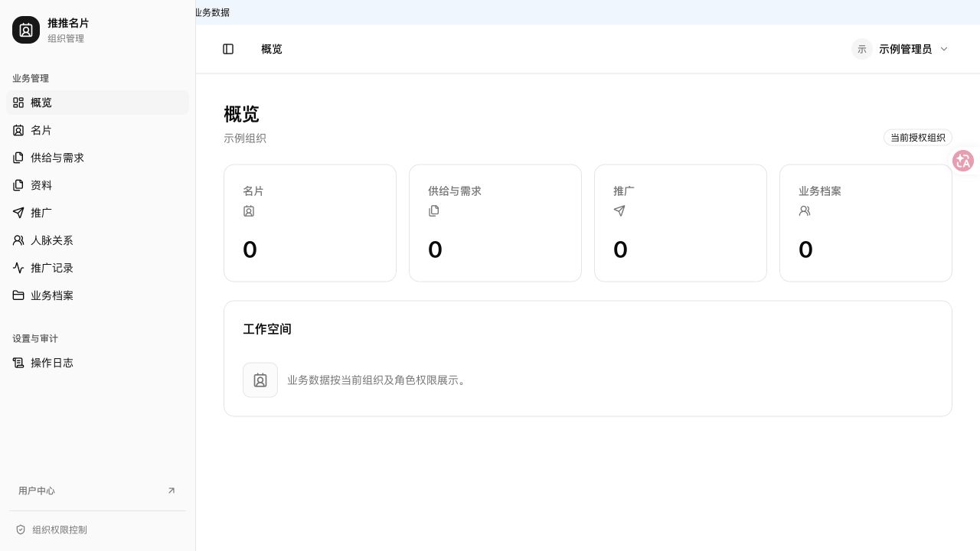
Task: Open the 人脉关系 menu item
Action: [x=97, y=240]
